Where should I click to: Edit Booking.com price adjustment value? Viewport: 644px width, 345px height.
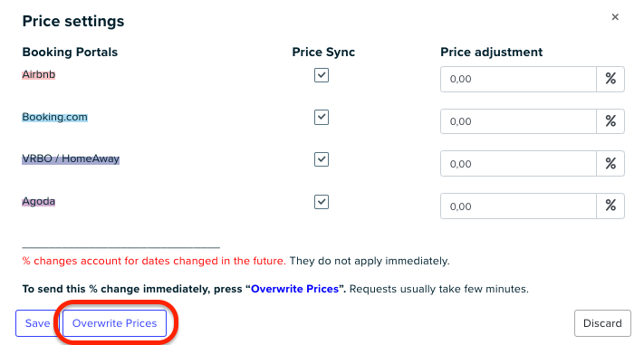point(518,121)
